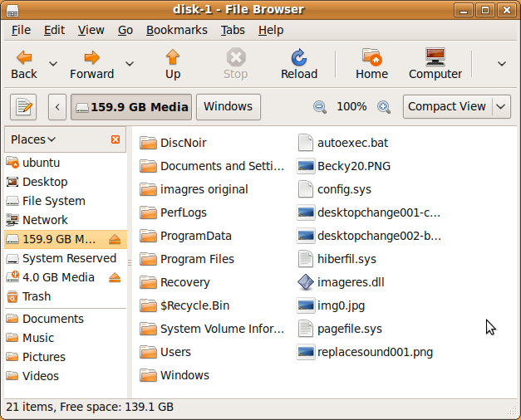Screen dimensions: 521x420
Task: Close the Places sidebar
Action: click(116, 139)
